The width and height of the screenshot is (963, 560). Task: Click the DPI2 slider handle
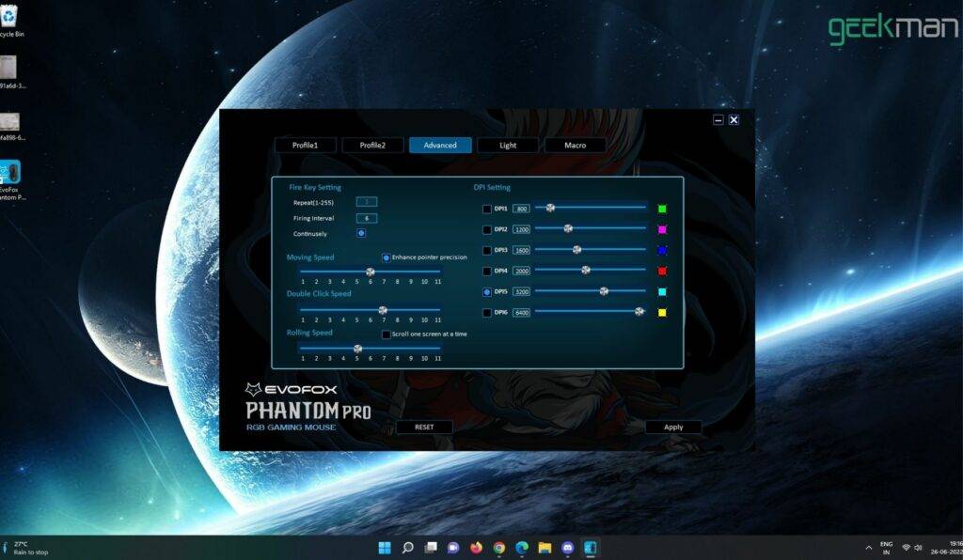pos(568,228)
